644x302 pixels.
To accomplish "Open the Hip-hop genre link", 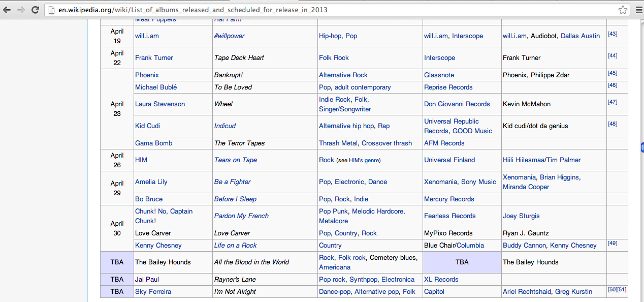I will point(330,36).
